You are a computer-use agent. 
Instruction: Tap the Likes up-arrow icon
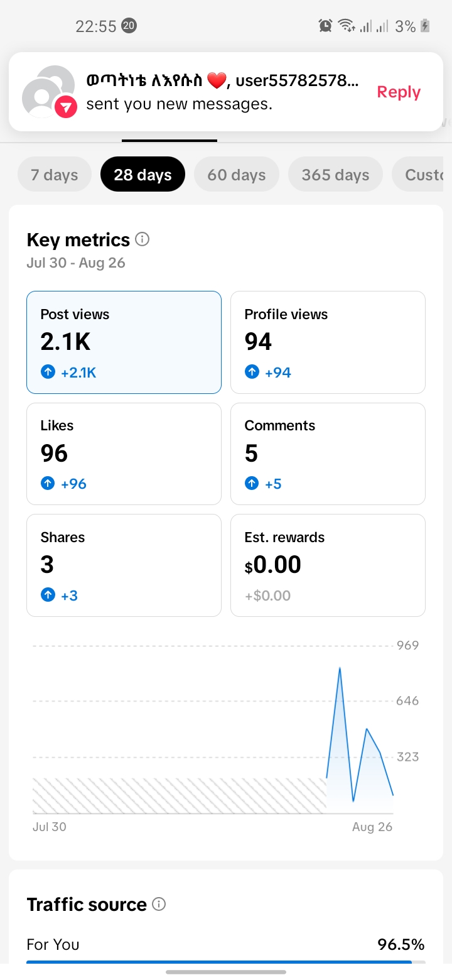(x=48, y=484)
